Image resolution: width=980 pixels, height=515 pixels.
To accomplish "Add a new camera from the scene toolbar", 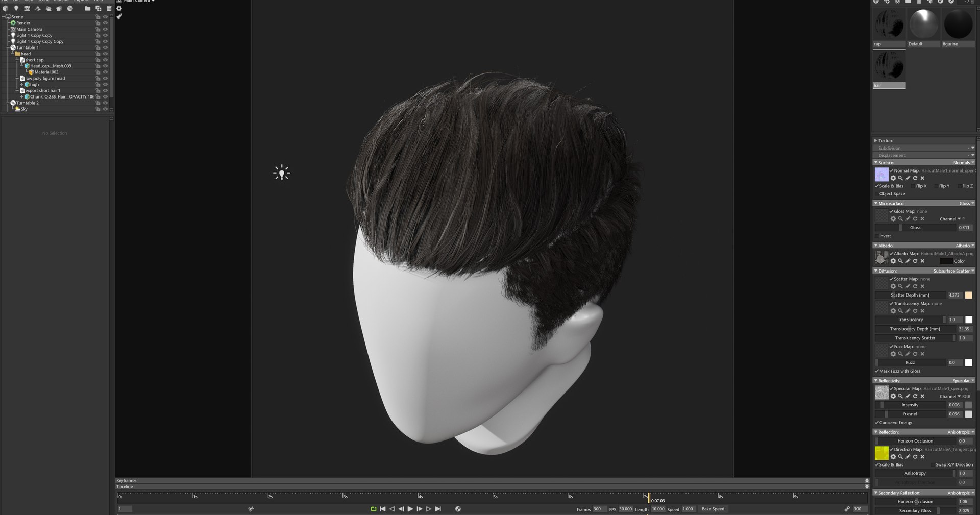I will (x=27, y=8).
